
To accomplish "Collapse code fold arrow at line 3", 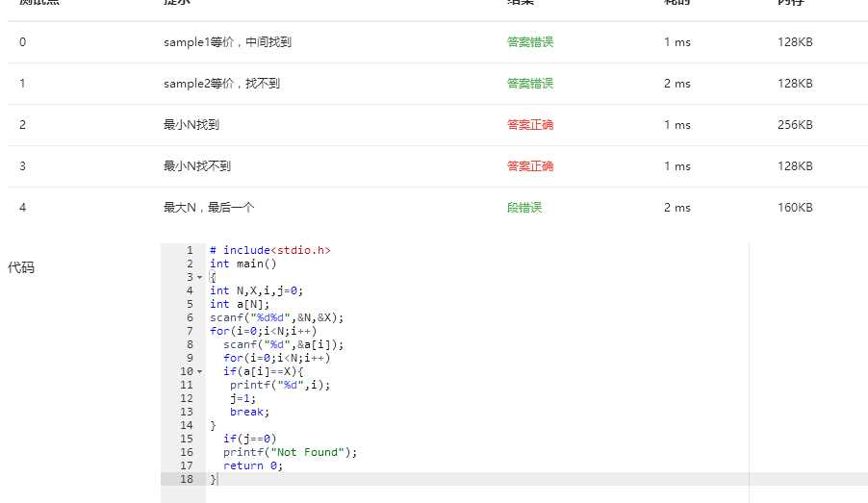I will tap(200, 277).
